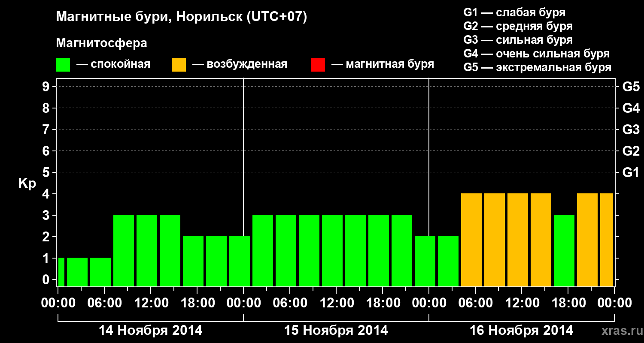Click the 12:00 time label above 15 Ноября
644x343 pixels.
[x=336, y=303]
